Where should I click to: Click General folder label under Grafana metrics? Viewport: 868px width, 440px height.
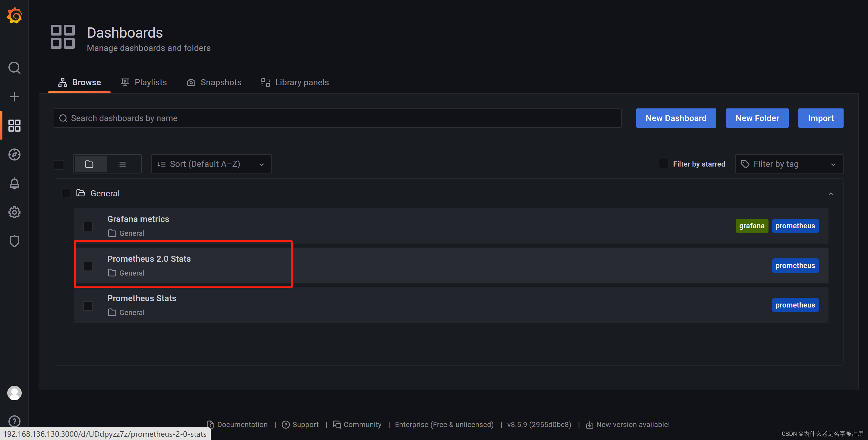[126, 233]
